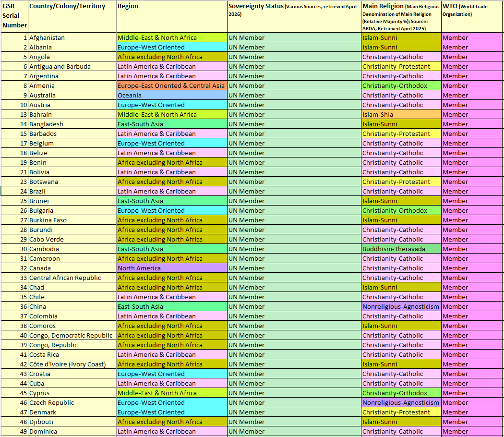Click the Cabo Verde country cell

coord(72,239)
